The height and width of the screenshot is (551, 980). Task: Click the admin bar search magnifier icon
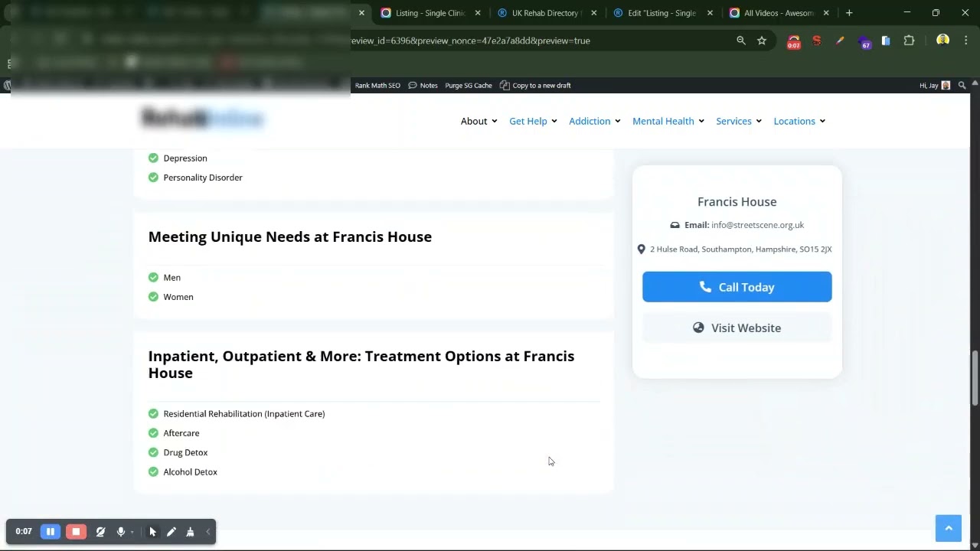tap(962, 86)
